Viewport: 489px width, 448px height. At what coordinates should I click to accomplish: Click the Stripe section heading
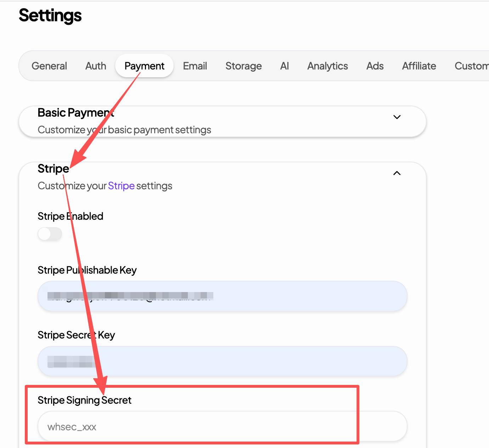click(x=53, y=169)
